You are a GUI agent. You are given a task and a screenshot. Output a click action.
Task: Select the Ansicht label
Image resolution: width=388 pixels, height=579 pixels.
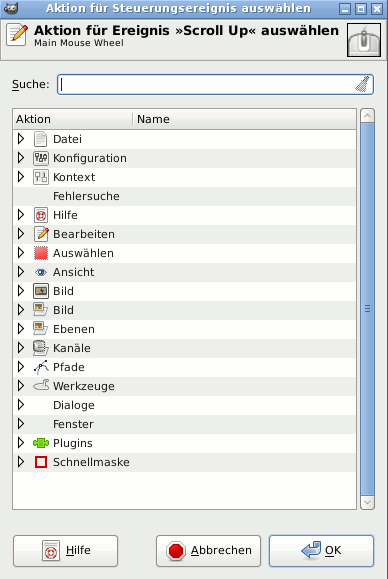pos(74,272)
